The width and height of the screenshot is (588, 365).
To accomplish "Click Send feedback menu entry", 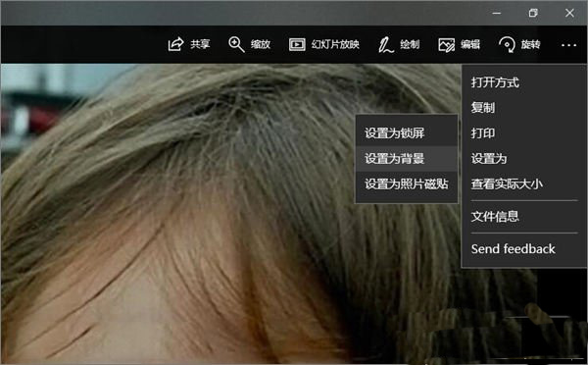I will point(524,249).
